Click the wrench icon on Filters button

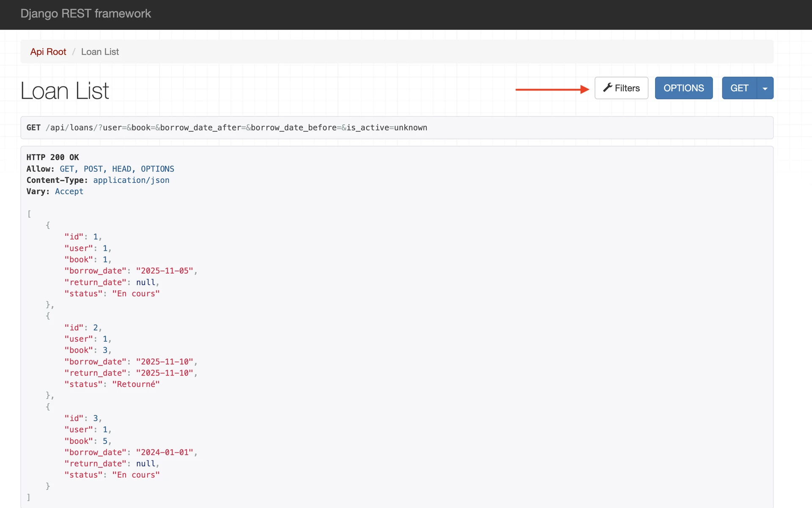(x=607, y=88)
